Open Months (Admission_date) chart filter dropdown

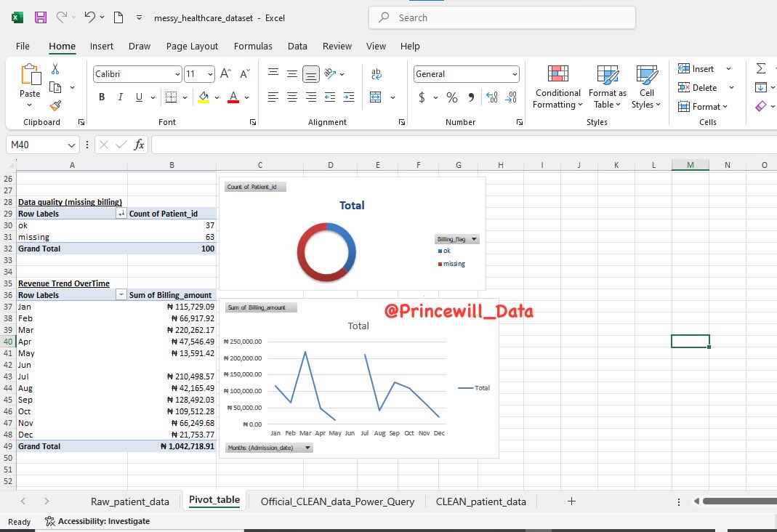[x=307, y=448]
